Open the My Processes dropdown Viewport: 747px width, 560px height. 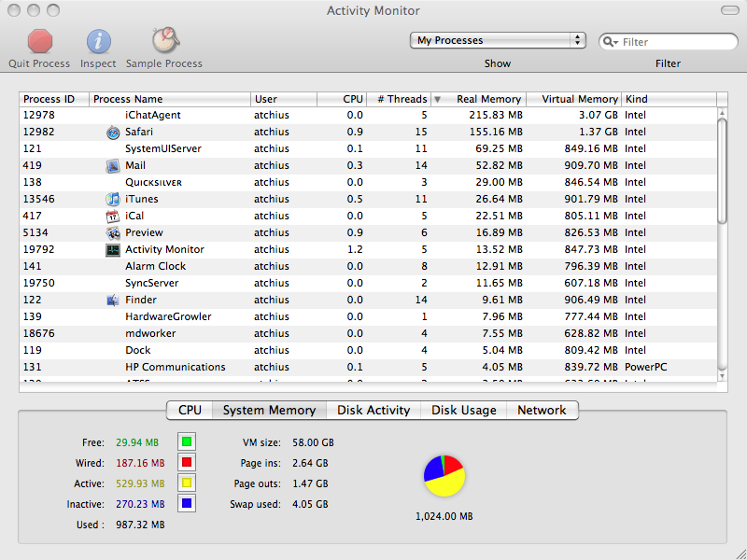click(498, 40)
